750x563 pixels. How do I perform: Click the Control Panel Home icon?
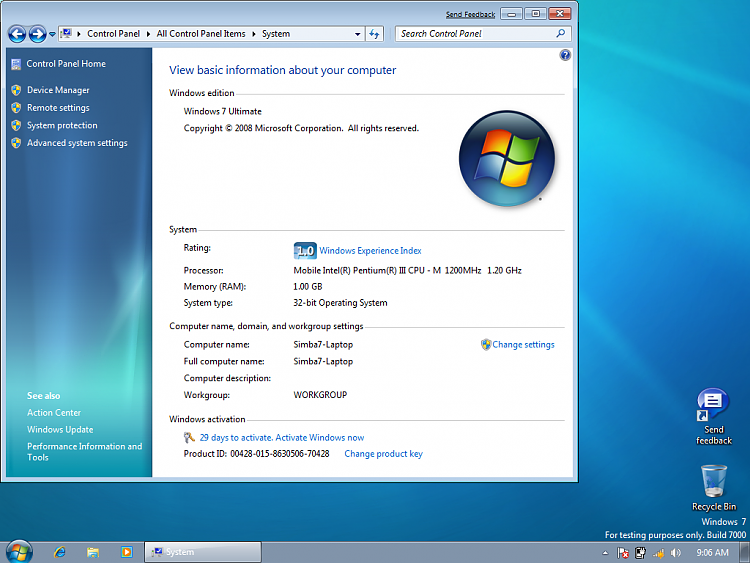point(16,64)
